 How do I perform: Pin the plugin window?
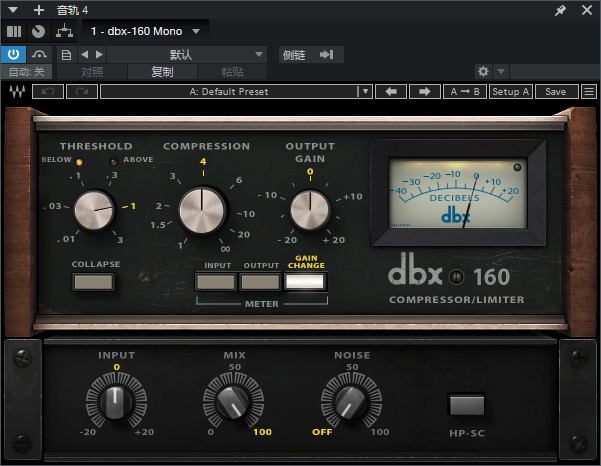[560, 10]
